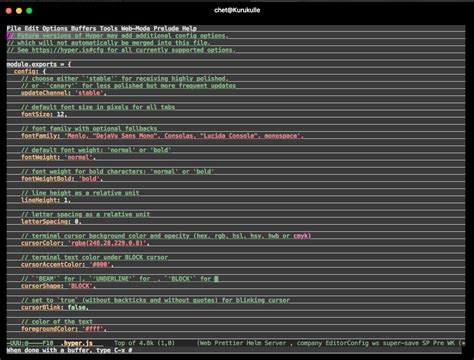Click the 'BLOCK' cursorShape value
The image size is (474, 360).
coord(80,286)
